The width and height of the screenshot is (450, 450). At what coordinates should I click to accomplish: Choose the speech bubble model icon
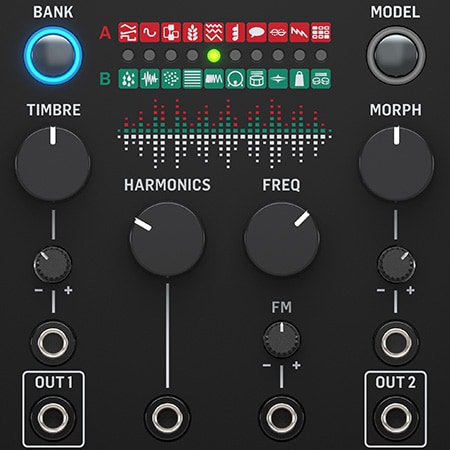pyautogui.click(x=256, y=32)
